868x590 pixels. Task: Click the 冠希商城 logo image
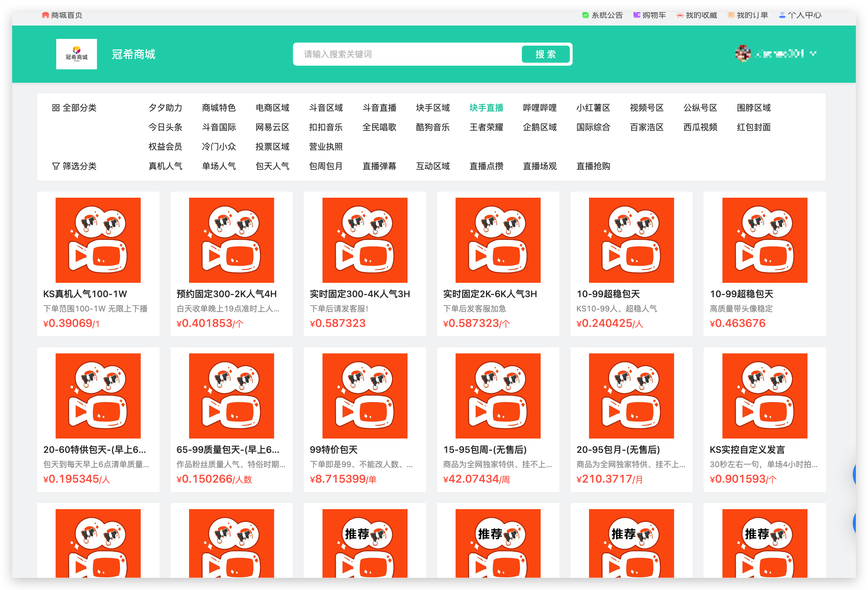coord(76,54)
